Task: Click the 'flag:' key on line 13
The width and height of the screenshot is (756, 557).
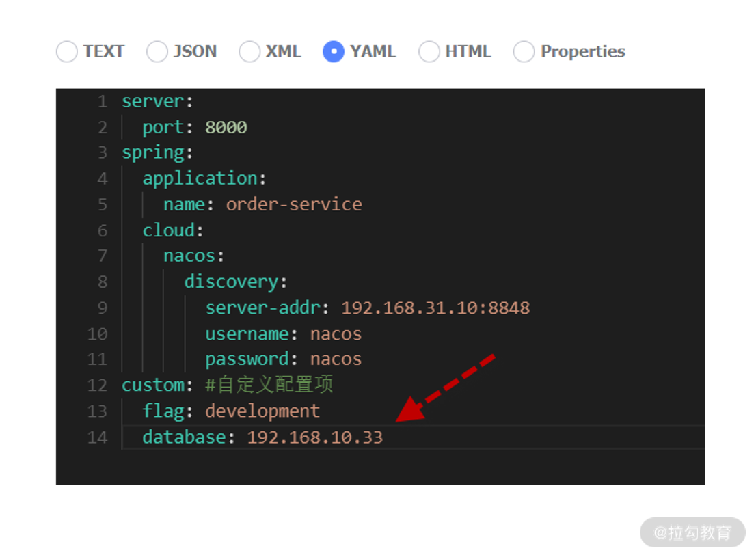Action: pyautogui.click(x=167, y=411)
